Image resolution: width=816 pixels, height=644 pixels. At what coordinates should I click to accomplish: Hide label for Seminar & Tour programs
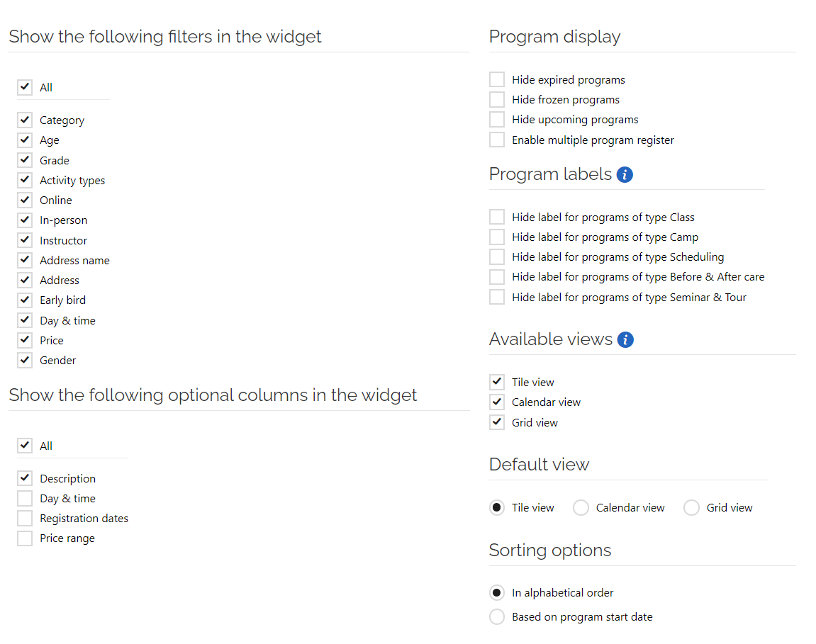tap(497, 297)
